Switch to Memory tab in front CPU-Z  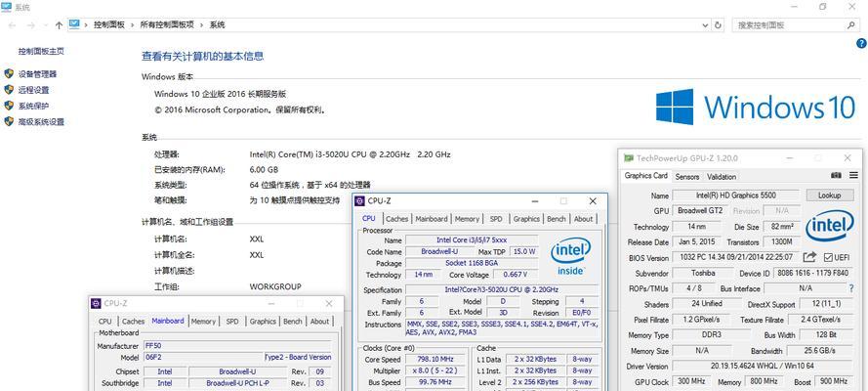click(468, 219)
